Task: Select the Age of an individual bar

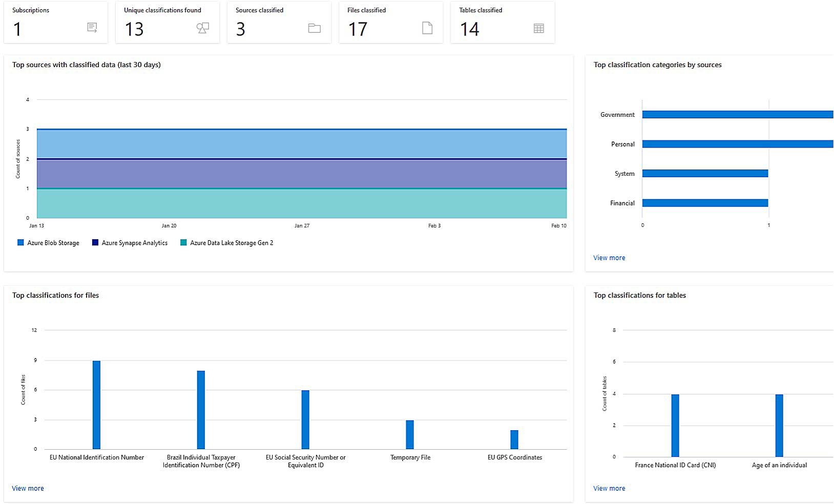Action: (x=779, y=425)
